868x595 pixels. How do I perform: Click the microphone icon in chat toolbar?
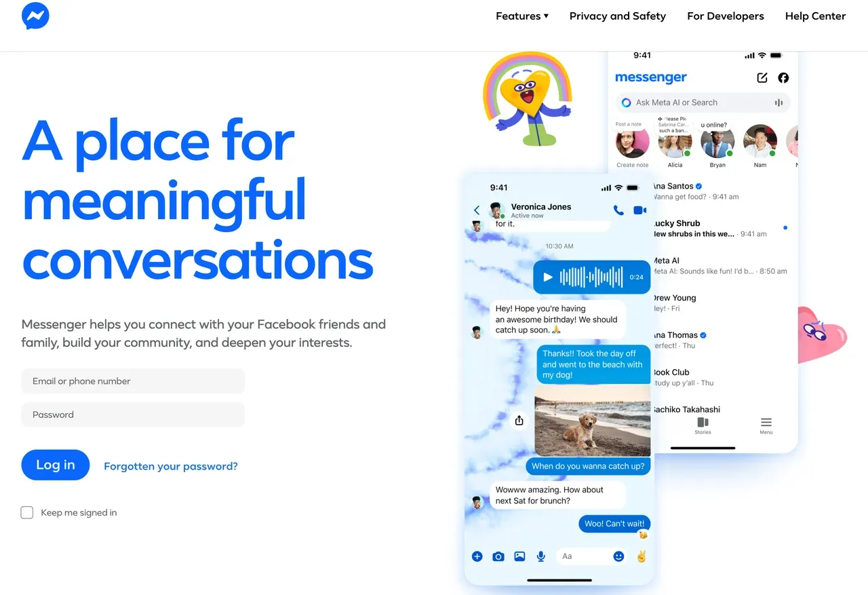[x=541, y=556]
